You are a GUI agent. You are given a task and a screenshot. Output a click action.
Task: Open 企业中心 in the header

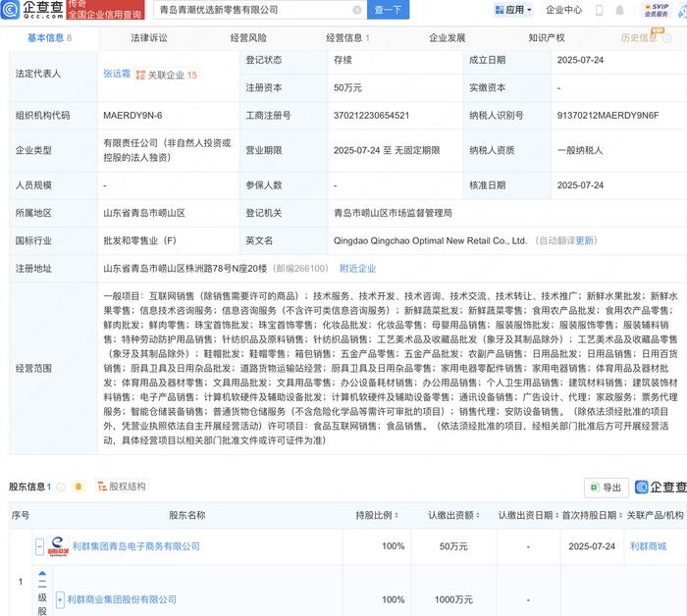click(564, 10)
